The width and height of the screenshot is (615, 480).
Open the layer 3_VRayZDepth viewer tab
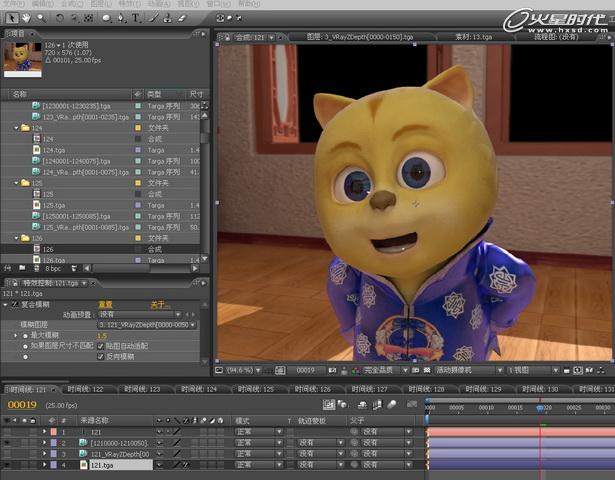click(x=360, y=37)
